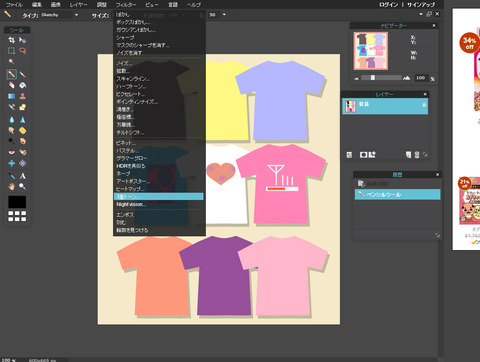Choose Night vision filter entry

click(x=159, y=204)
